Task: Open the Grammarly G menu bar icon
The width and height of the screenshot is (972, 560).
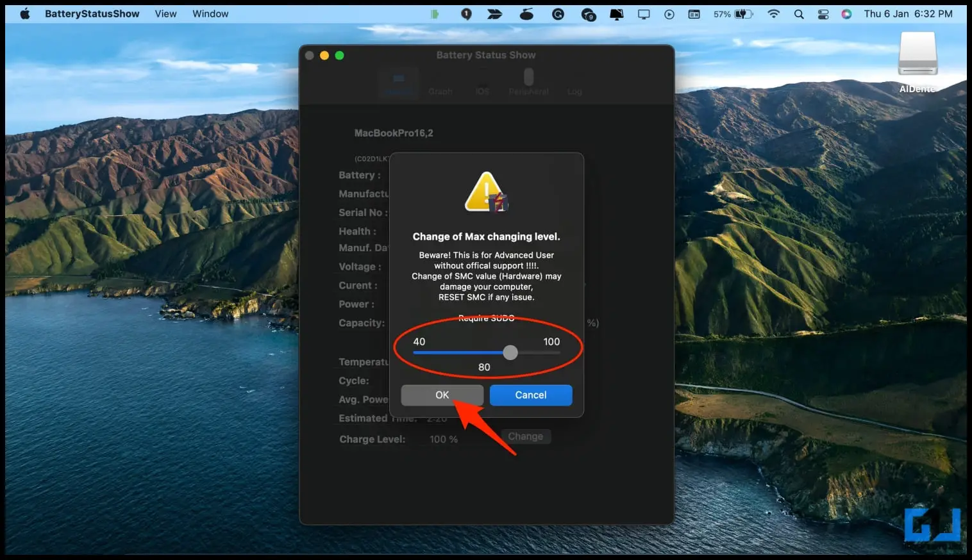Action: click(558, 14)
